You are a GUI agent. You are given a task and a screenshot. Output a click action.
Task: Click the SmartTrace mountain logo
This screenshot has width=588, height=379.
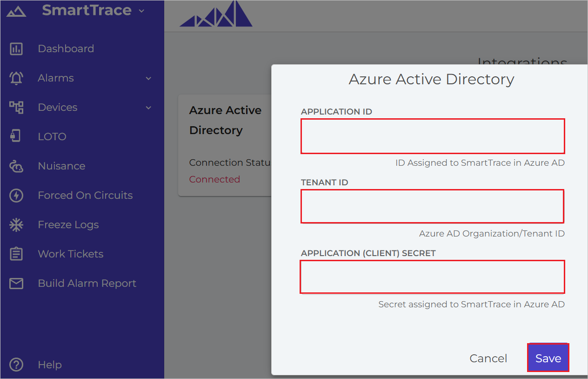pyautogui.click(x=15, y=10)
